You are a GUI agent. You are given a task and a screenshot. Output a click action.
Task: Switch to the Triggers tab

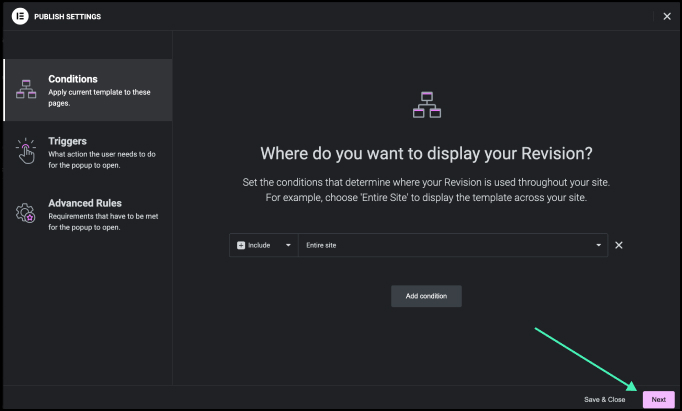[x=67, y=141]
